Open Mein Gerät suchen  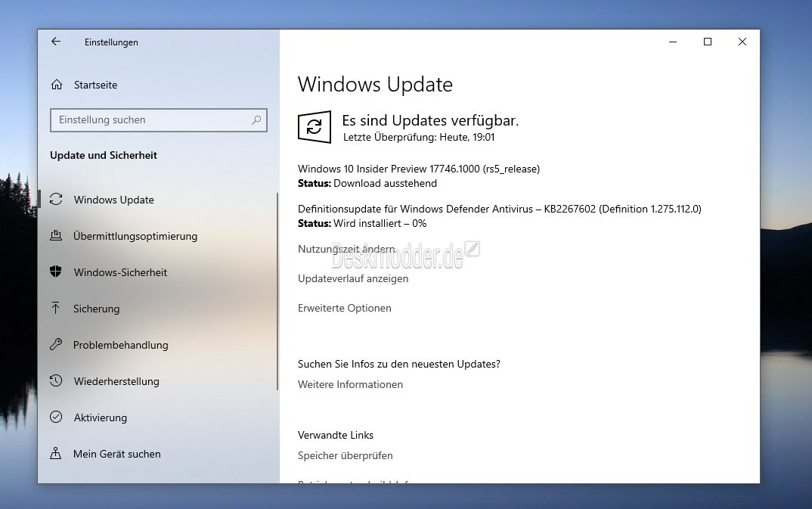click(x=117, y=454)
